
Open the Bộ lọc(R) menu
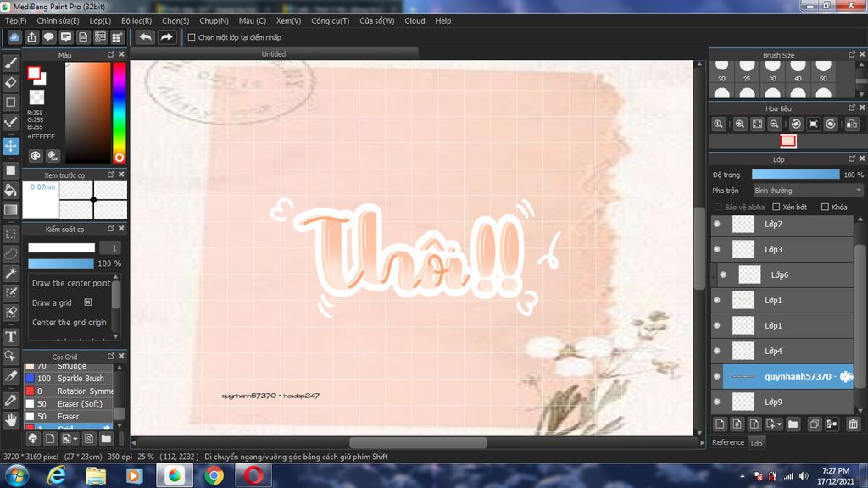[x=136, y=21]
